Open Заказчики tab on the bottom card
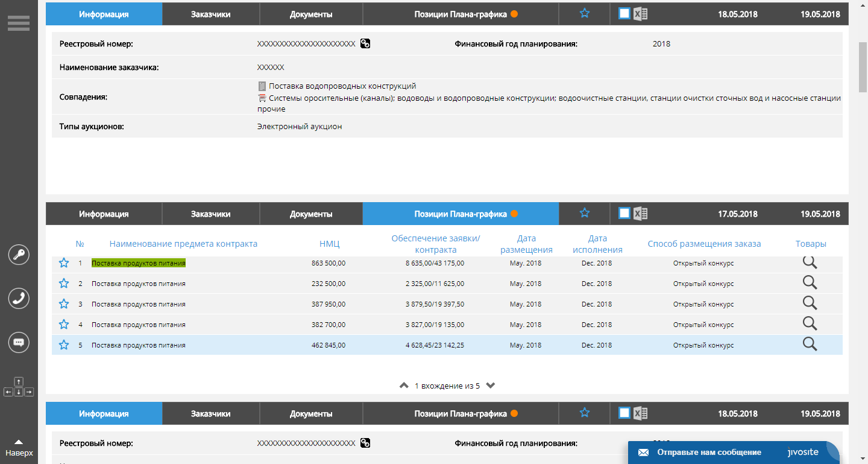Viewport: 868px width, 464px height. [211, 413]
